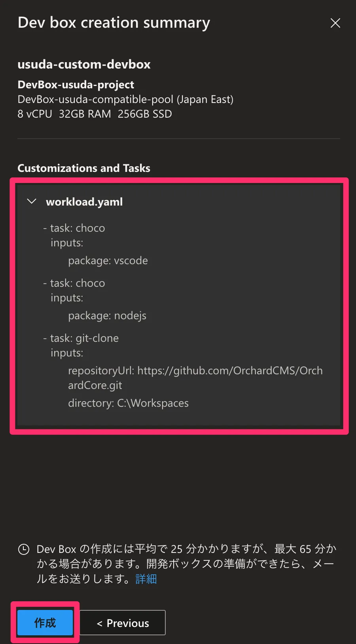The image size is (356, 644).
Task: Select the package: nodejs line
Action: click(x=107, y=316)
